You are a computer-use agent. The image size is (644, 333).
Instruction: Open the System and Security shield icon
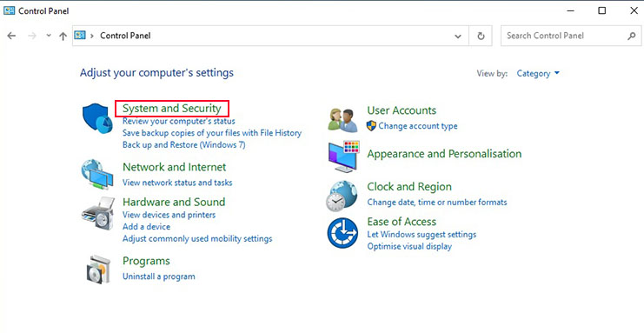(97, 118)
